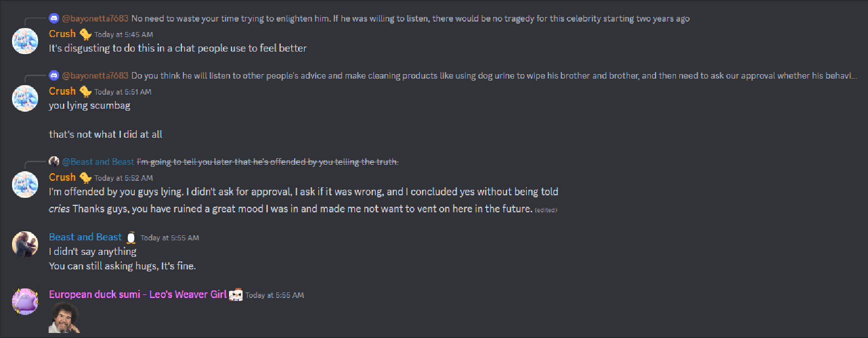Jump to the reply preview about dog urine
868x338 pixels.
click(x=494, y=76)
